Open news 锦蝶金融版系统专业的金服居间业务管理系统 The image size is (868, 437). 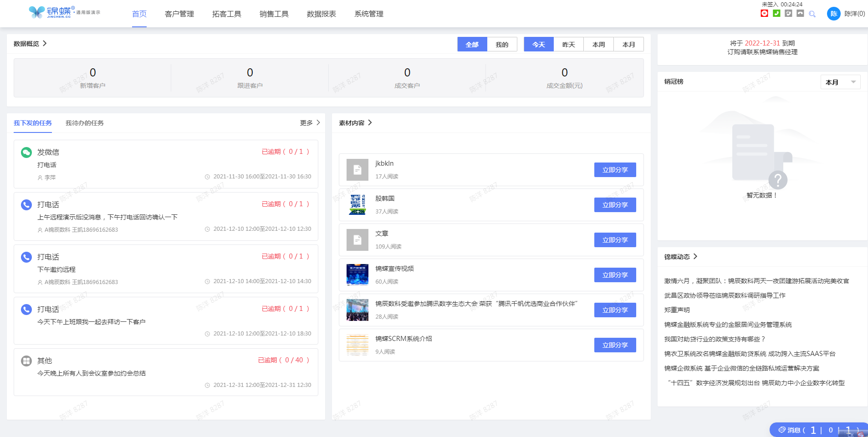(728, 325)
